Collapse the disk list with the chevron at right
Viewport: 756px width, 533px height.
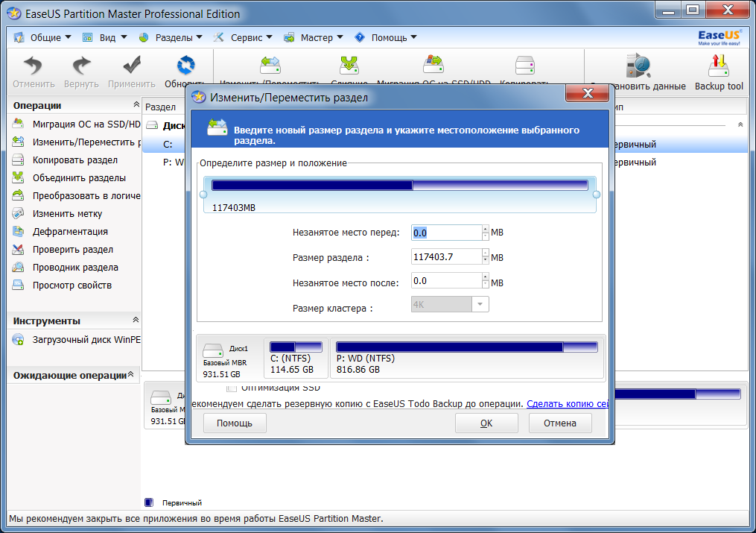click(740, 124)
